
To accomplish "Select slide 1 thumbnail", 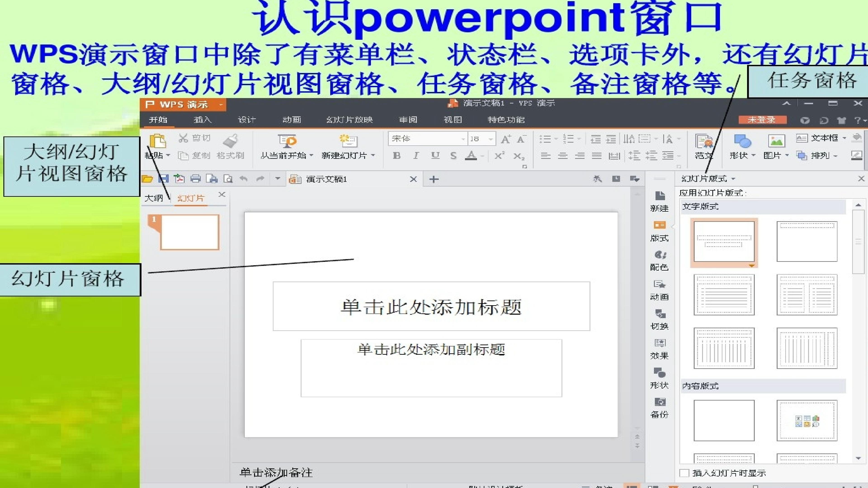I will click(189, 232).
